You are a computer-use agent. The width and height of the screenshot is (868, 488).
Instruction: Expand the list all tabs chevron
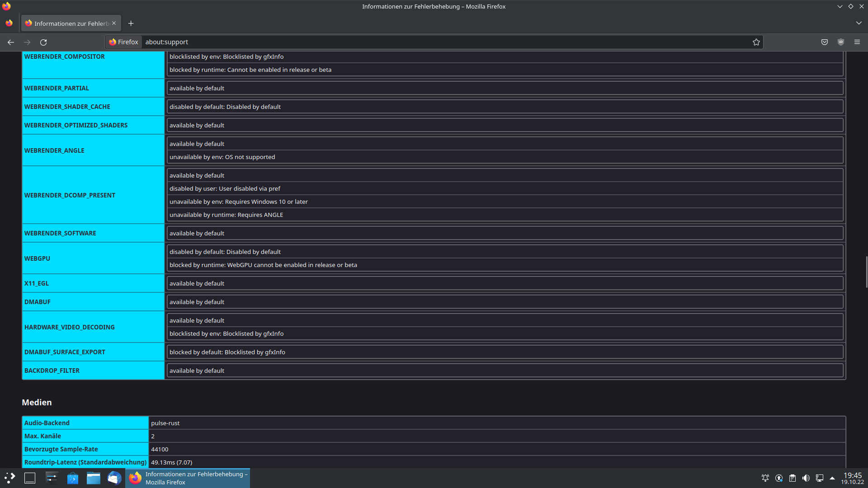[x=859, y=23]
